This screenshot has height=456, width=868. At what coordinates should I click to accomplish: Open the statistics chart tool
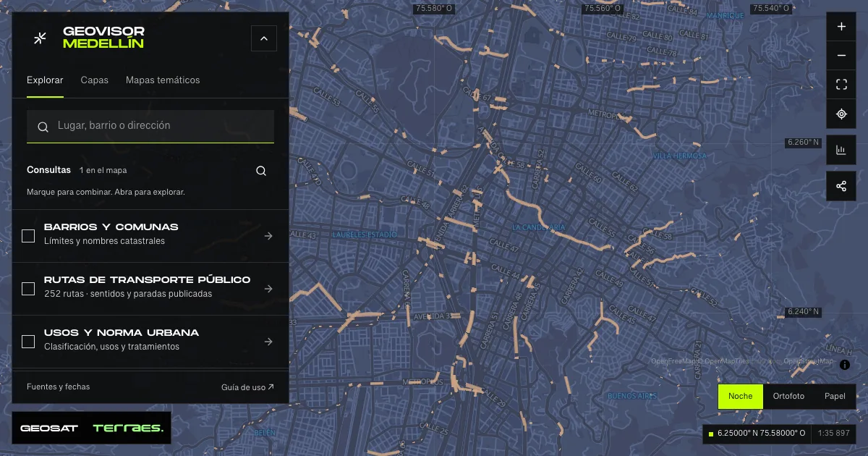(841, 150)
